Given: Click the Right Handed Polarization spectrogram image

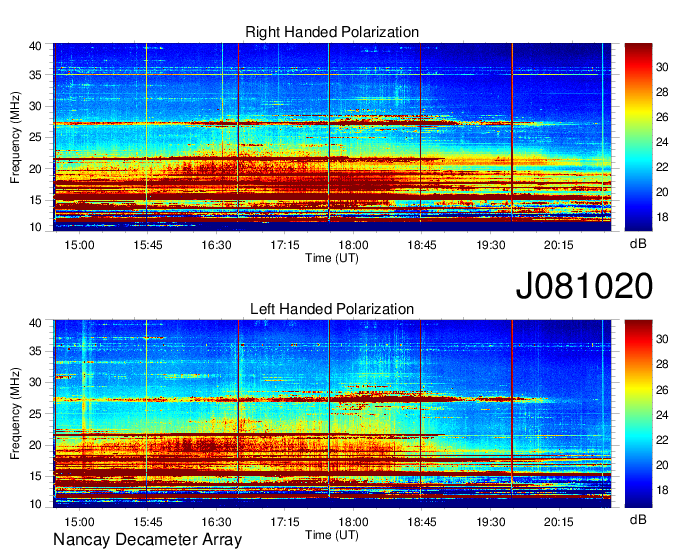Looking at the screenshot, I should 332,137.
